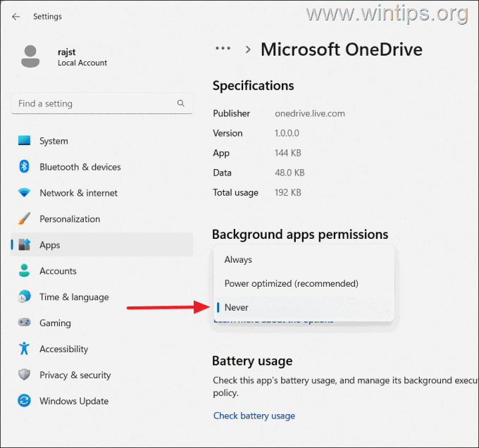This screenshot has height=448, width=479.
Task: Click onedrive.live.com publisher value
Action: (x=310, y=113)
